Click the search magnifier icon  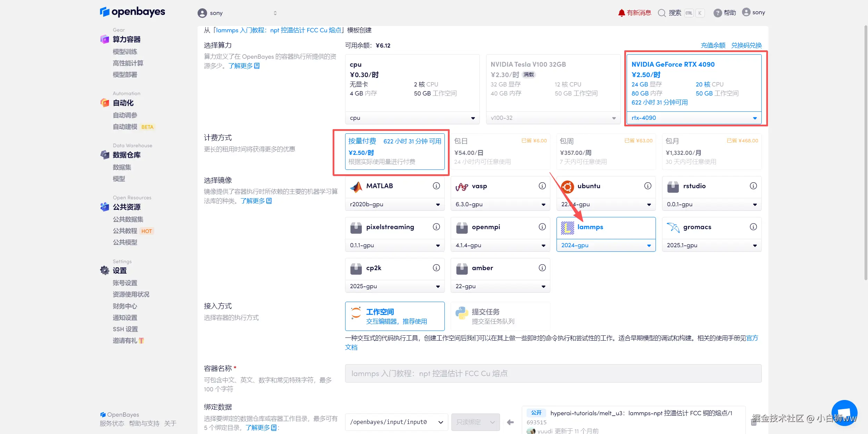[662, 13]
